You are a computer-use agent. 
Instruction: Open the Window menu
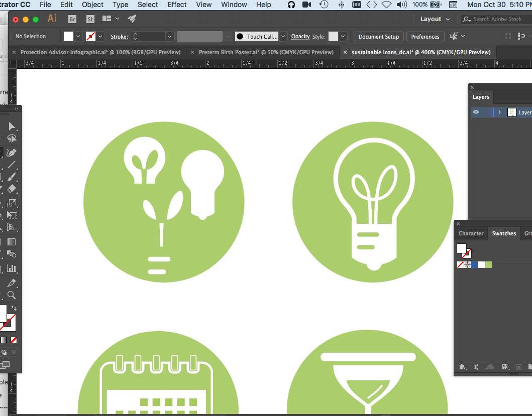(234, 5)
